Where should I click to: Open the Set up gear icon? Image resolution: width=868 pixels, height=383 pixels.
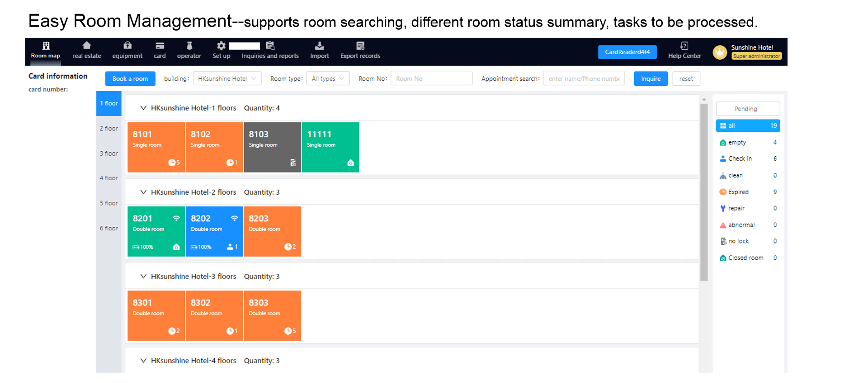pos(221,46)
